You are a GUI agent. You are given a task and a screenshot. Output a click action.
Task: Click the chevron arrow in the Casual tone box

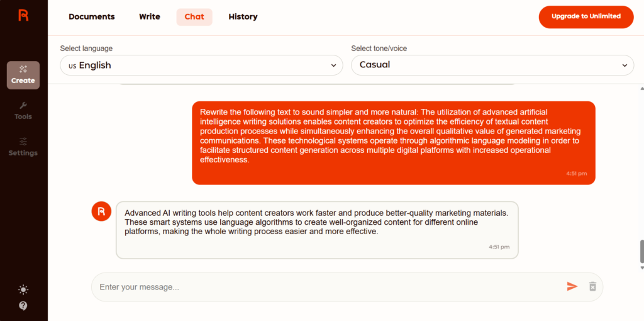tap(625, 65)
